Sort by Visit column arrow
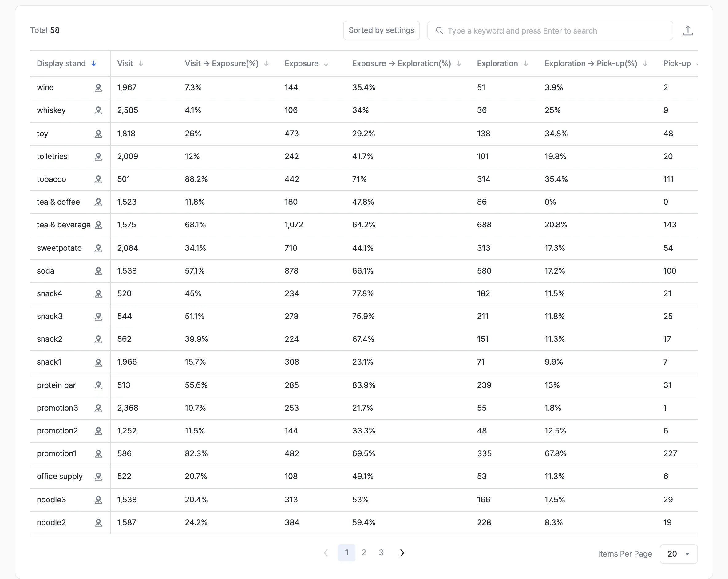The width and height of the screenshot is (728, 579). pyautogui.click(x=141, y=63)
